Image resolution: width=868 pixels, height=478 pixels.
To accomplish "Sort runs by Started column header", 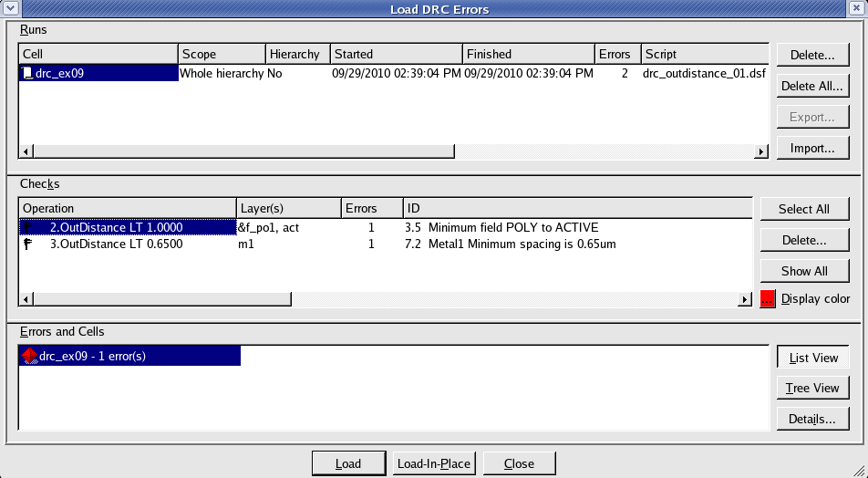I will click(x=396, y=54).
